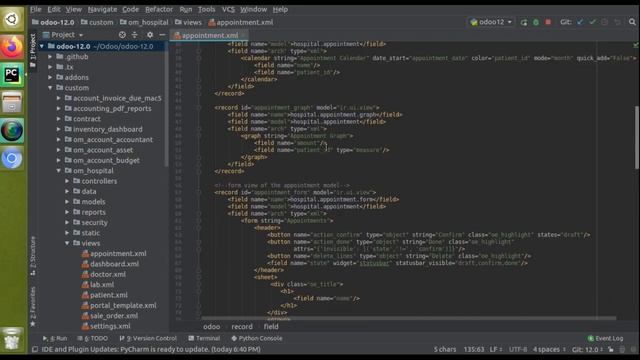Screen dimensions: 640x360
Task: Open the Refactor menu
Action: click(159, 9)
